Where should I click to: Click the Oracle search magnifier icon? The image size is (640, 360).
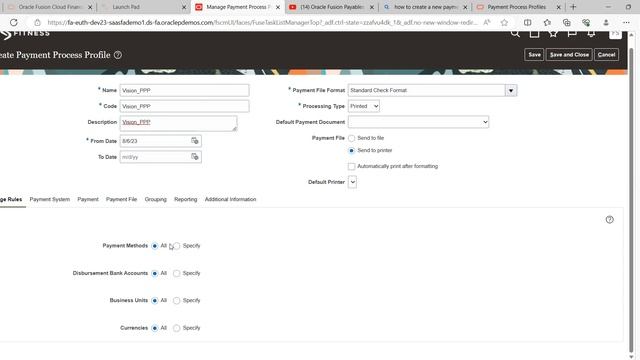coord(515,34)
